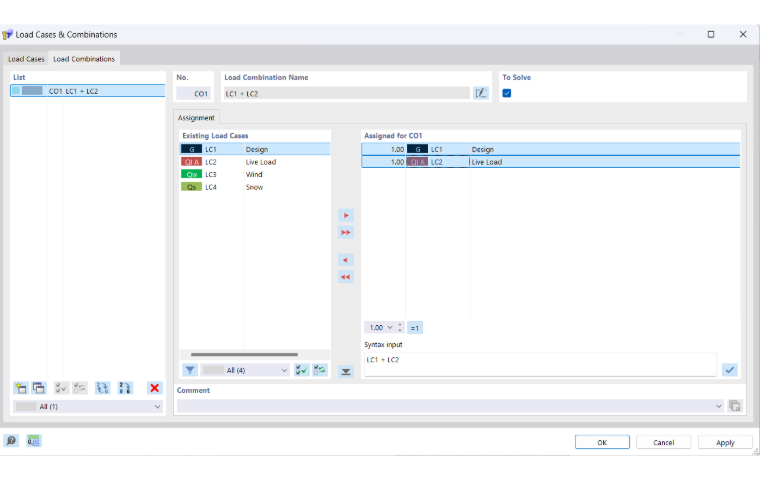The height and width of the screenshot is (480, 760).
Task: Click the invert selection icon in List toolbar
Action: (79, 388)
